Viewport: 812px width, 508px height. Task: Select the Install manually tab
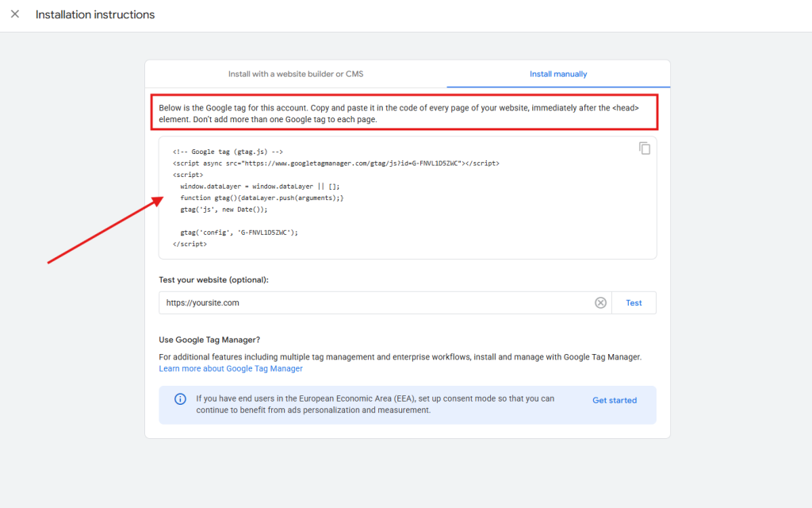(x=558, y=74)
